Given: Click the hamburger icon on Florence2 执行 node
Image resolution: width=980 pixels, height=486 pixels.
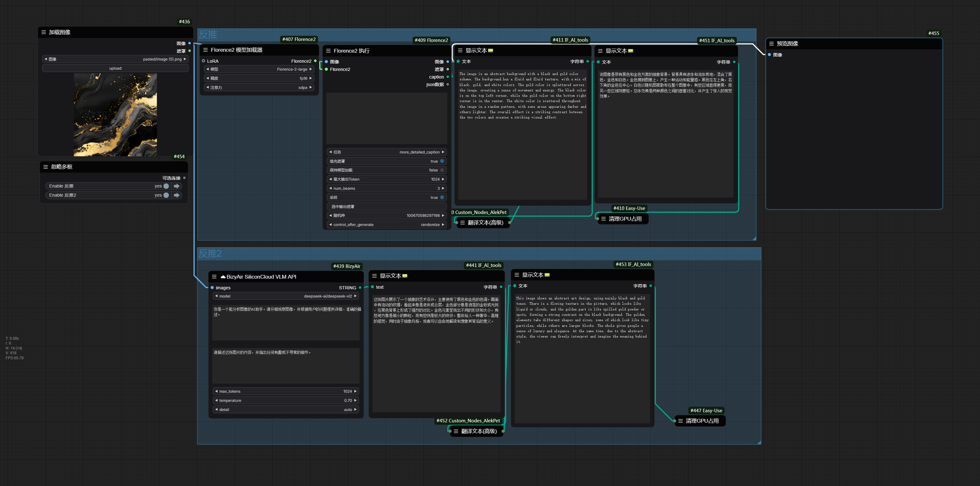Looking at the screenshot, I should (x=328, y=51).
